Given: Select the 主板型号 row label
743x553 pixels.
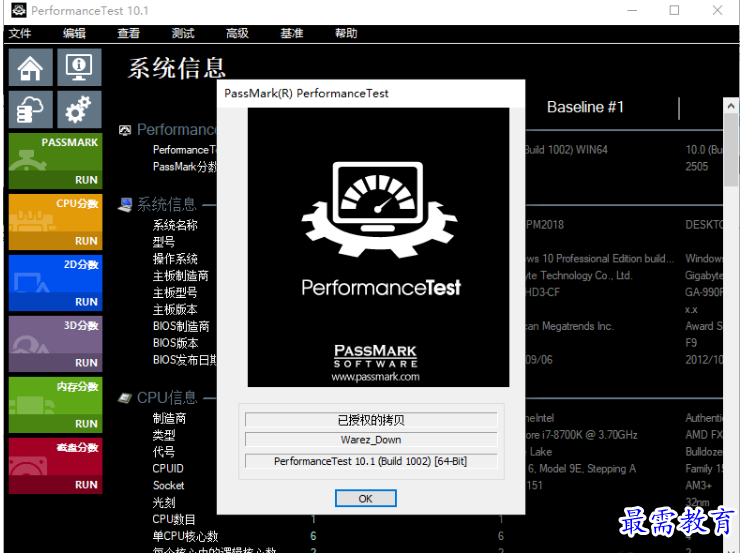Looking at the screenshot, I should click(175, 293).
